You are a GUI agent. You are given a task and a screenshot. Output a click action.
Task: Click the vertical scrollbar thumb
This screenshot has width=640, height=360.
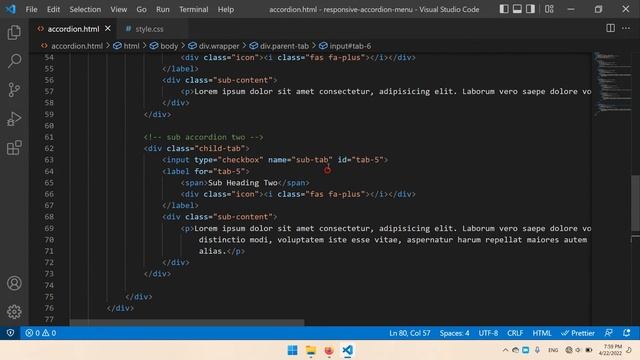point(636,203)
